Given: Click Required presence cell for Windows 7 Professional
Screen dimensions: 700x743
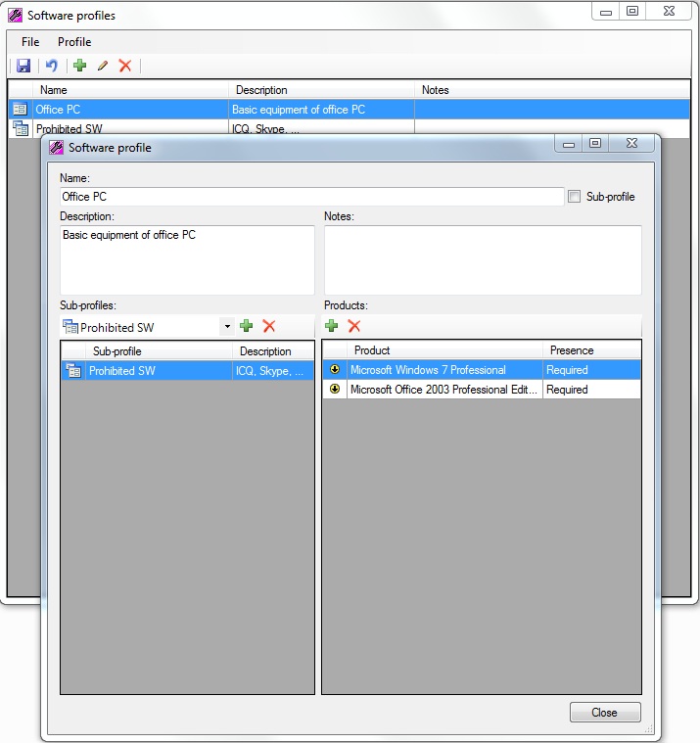Looking at the screenshot, I should pyautogui.click(x=591, y=370).
